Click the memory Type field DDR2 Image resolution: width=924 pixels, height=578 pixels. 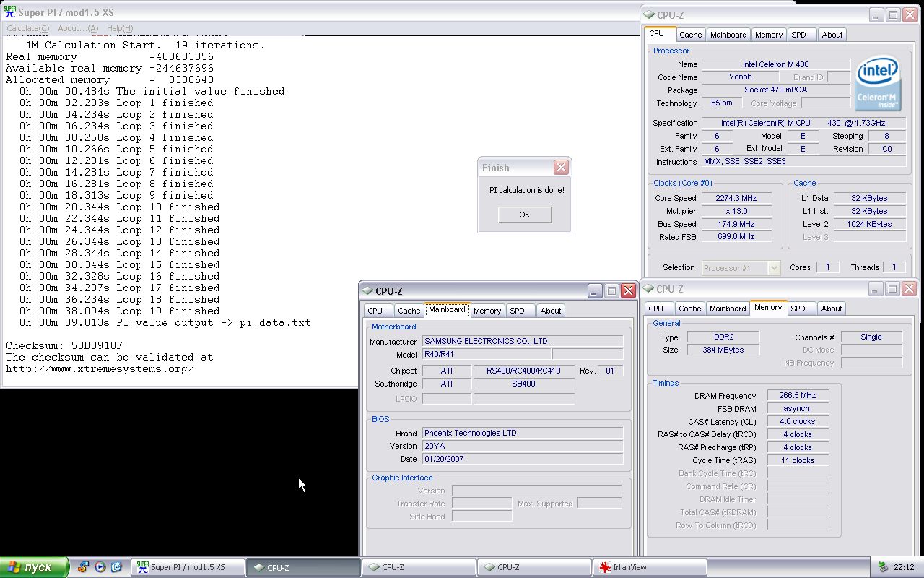722,337
